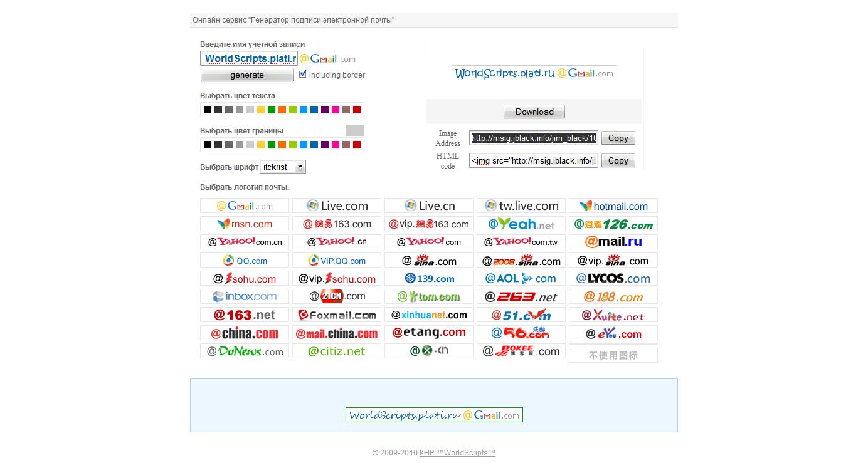The height and width of the screenshot is (463, 868).
Task: Copy the Image Address value
Action: click(x=618, y=138)
